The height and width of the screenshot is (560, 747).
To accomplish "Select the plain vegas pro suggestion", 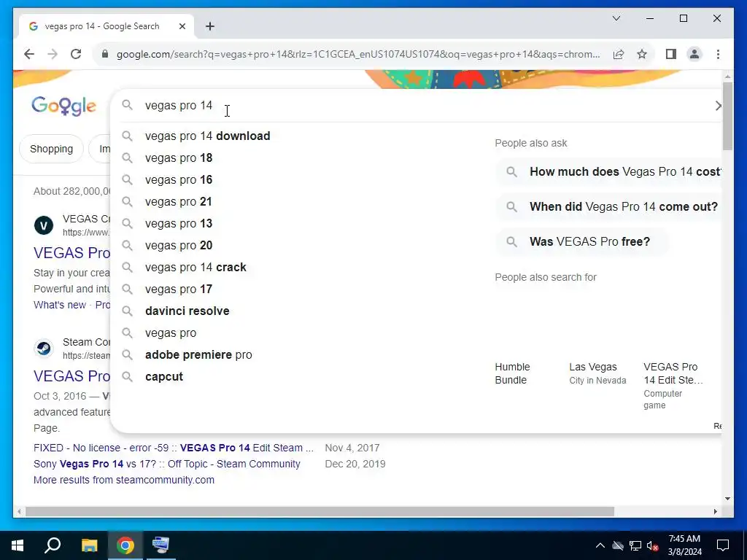I will (171, 332).
